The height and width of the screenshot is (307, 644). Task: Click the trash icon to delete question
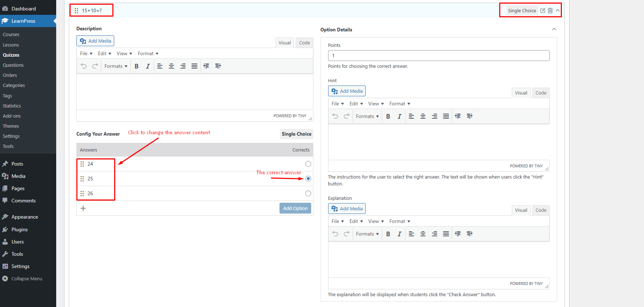pyautogui.click(x=550, y=10)
